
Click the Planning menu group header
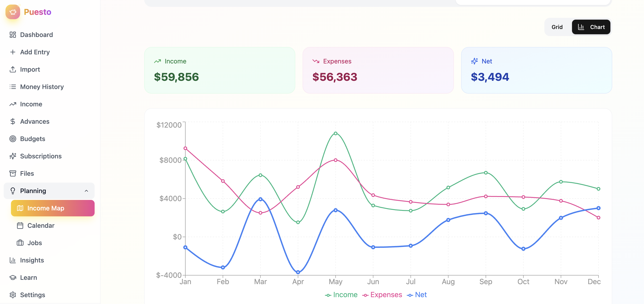click(x=33, y=191)
